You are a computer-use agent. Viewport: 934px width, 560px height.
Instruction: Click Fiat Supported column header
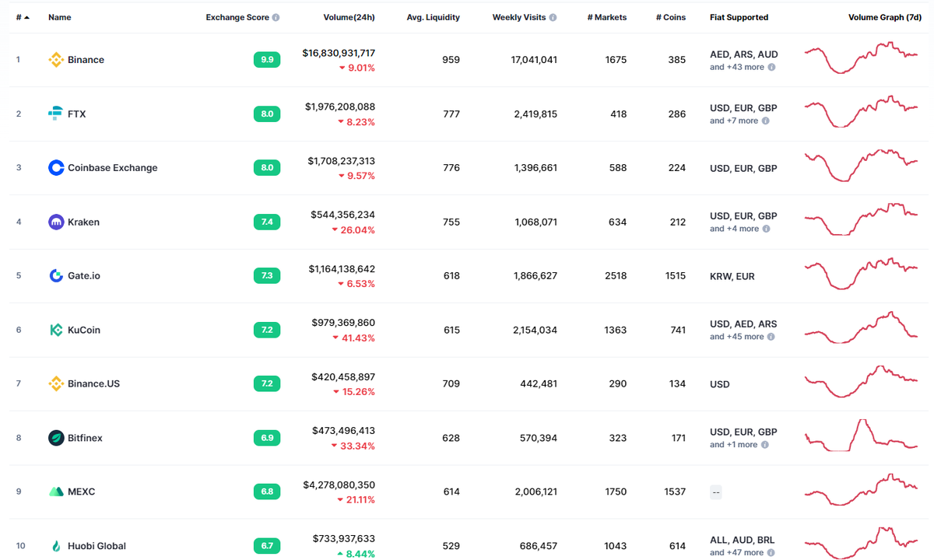click(x=739, y=17)
